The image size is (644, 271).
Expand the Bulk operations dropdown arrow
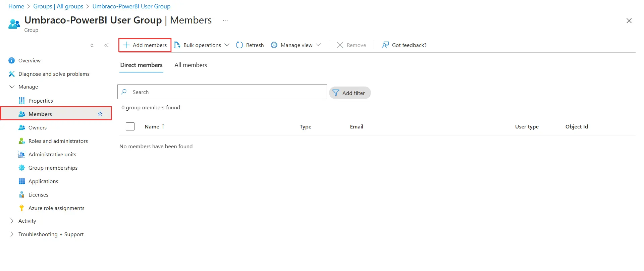click(x=227, y=45)
